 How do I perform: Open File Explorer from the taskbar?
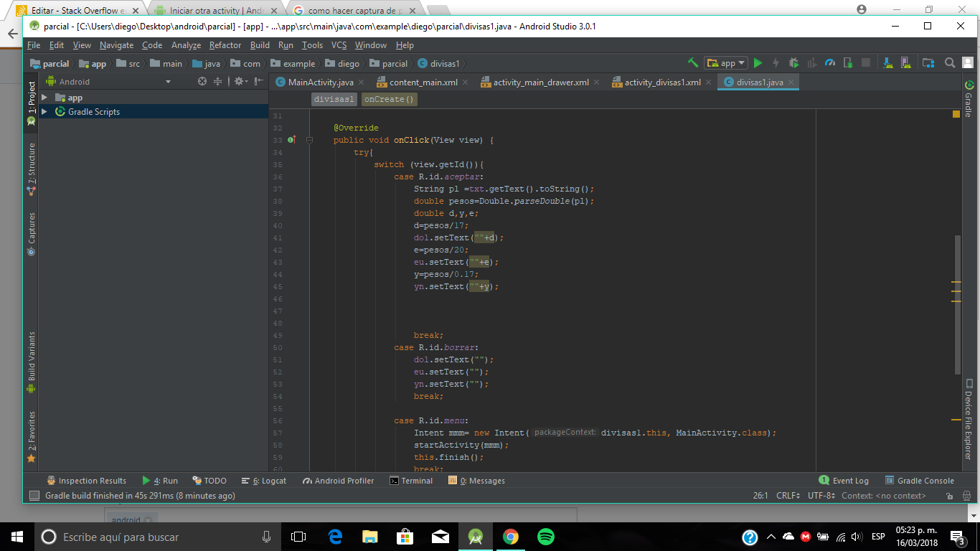pos(370,537)
